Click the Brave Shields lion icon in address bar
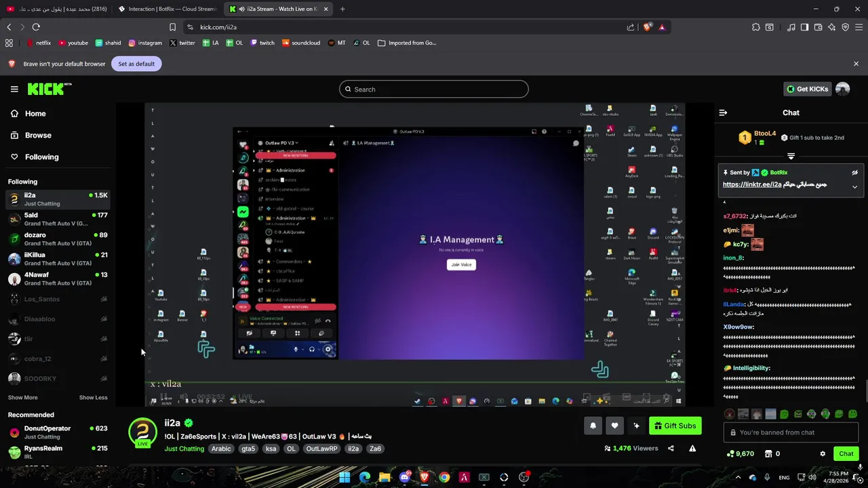This screenshot has height=488, width=868. click(648, 27)
